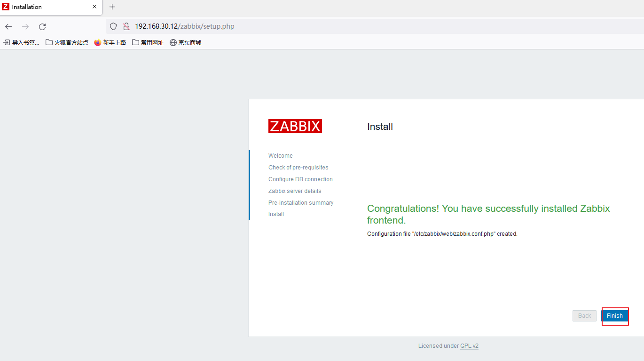Select the Installation tab
644x361 pixels.
51,7
